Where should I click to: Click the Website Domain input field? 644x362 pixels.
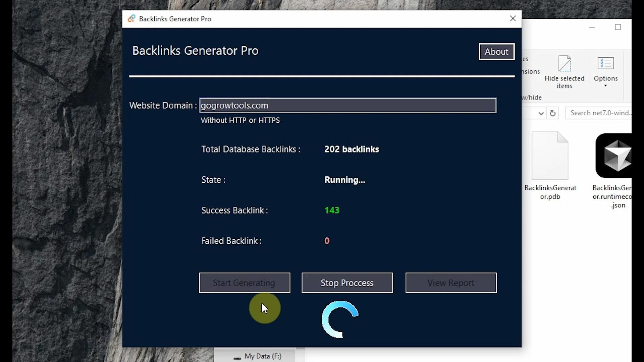click(347, 105)
